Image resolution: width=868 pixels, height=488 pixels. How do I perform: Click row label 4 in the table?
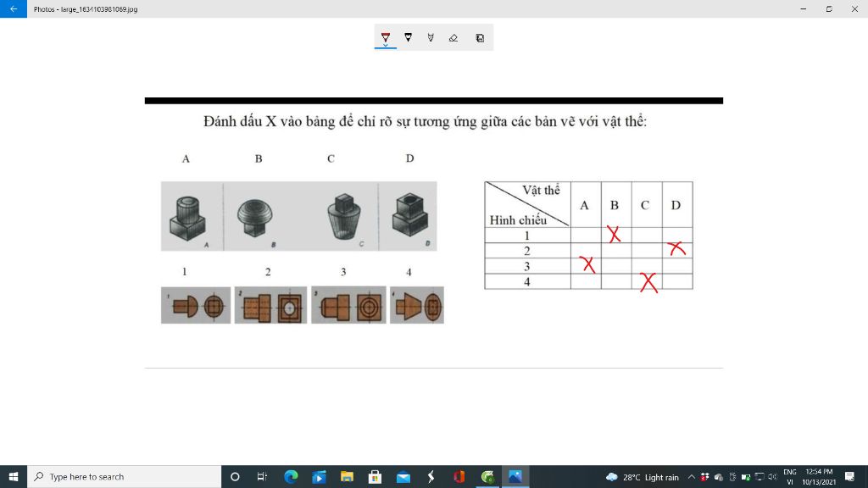coord(527,281)
